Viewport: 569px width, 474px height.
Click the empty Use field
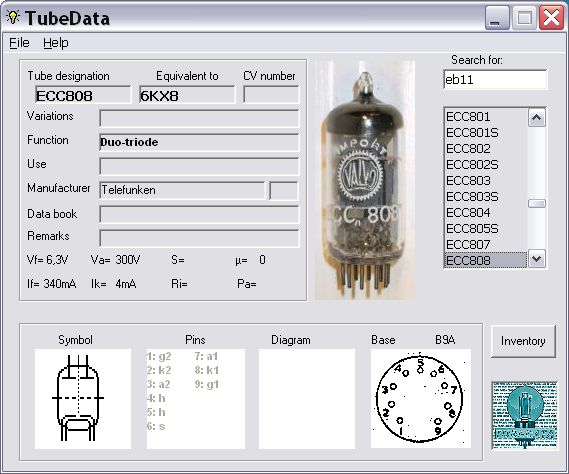click(x=199, y=166)
